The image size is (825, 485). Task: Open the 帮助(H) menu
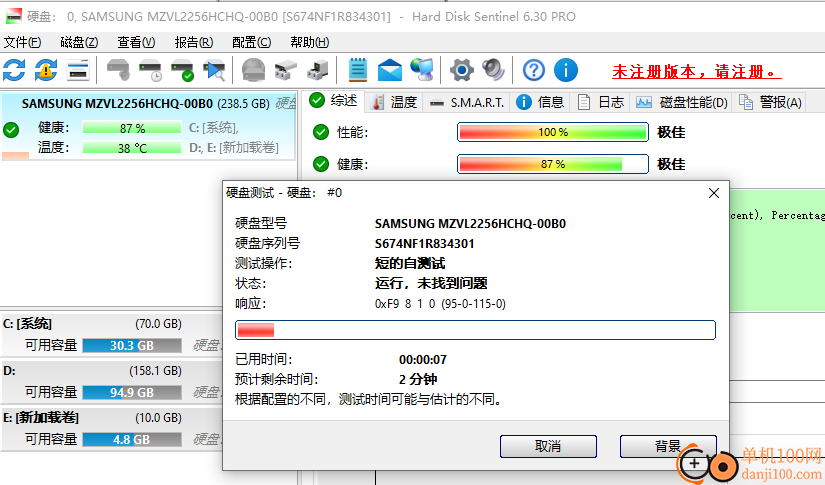(309, 42)
